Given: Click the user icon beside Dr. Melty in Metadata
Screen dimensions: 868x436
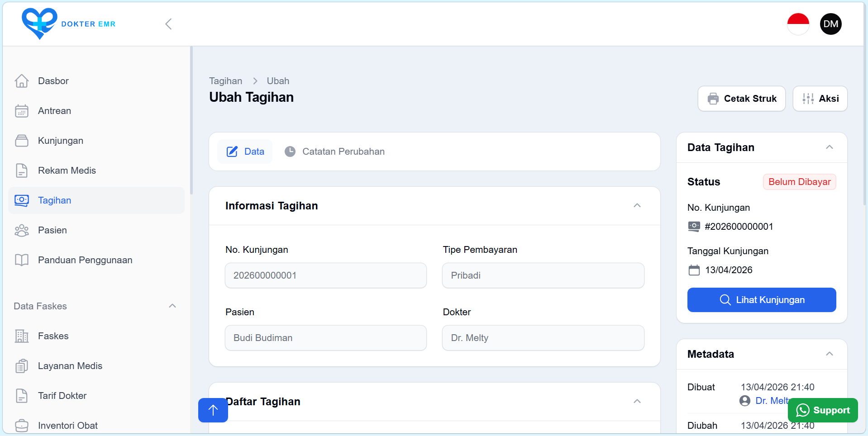Looking at the screenshot, I should click(745, 401).
